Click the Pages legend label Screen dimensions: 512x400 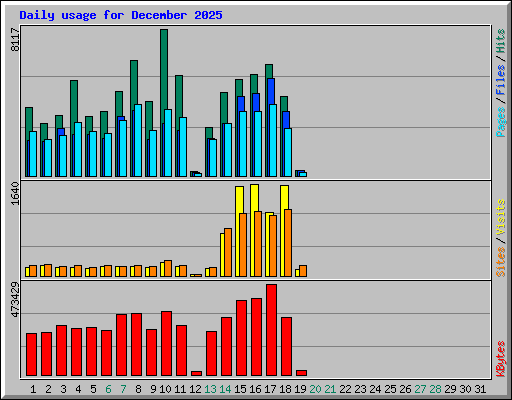[500, 122]
